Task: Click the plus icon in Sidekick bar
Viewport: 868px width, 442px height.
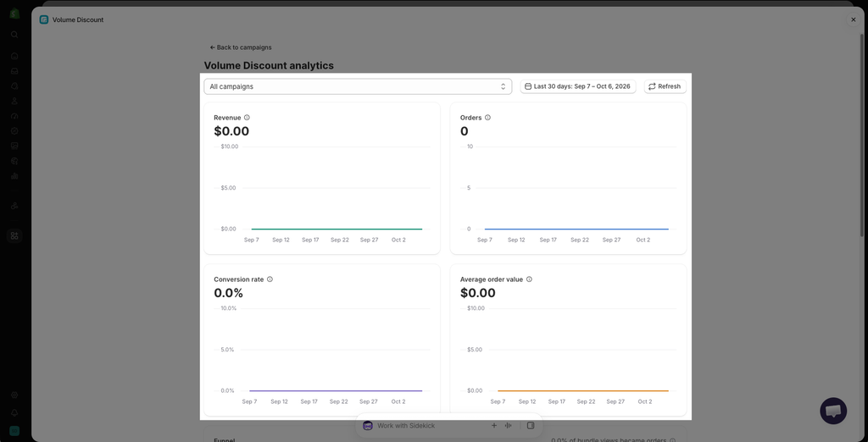Action: pos(494,425)
